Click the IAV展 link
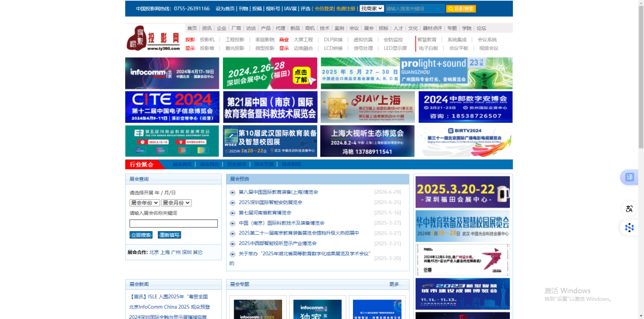The image size is (644, 319). [290, 8]
